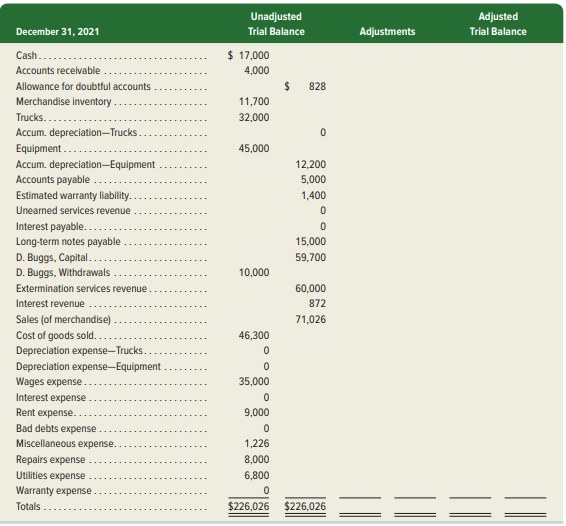Select the Interest revenue value 872
The image size is (566, 526).
tap(317, 304)
